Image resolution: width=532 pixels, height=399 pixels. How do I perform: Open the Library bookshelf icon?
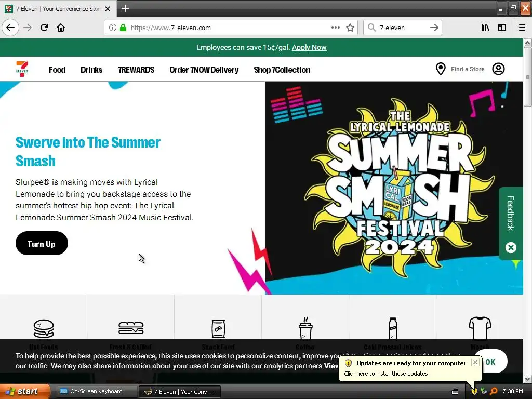[x=485, y=28]
